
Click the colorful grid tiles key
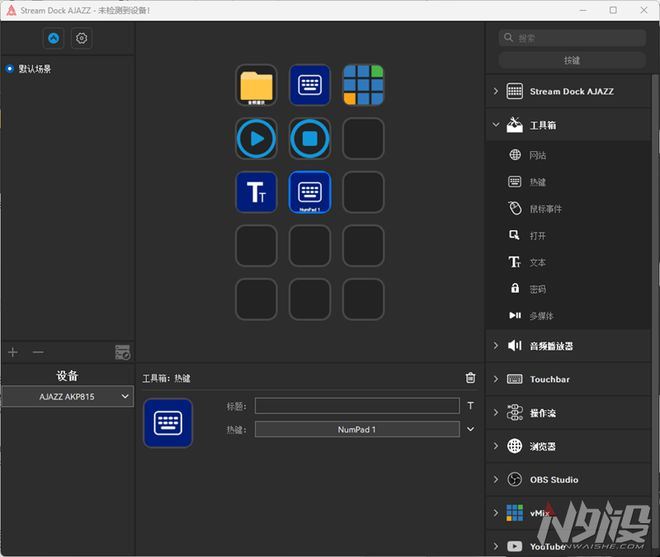[363, 85]
